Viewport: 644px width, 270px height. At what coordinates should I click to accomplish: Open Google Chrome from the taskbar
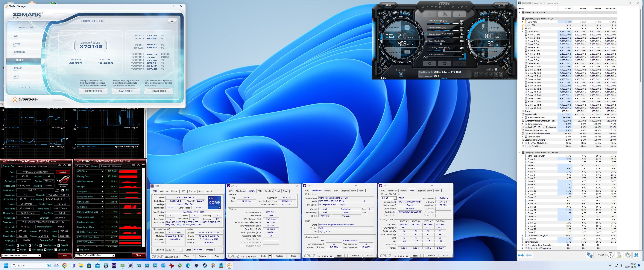click(x=65, y=265)
